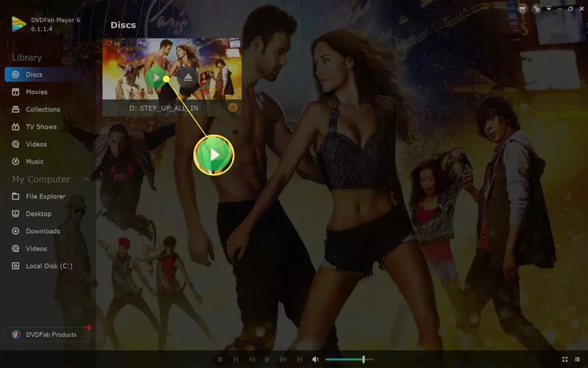Collapse the Library section chevron

coord(86,57)
